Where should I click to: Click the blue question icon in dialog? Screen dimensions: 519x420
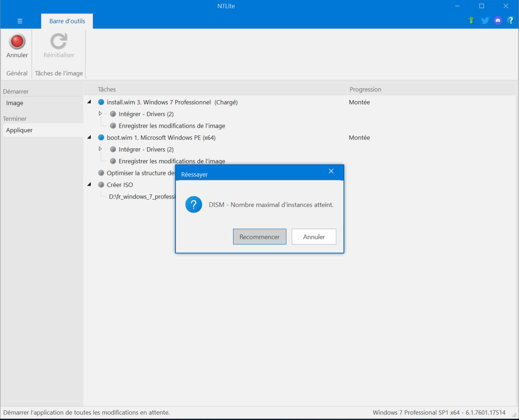click(194, 205)
